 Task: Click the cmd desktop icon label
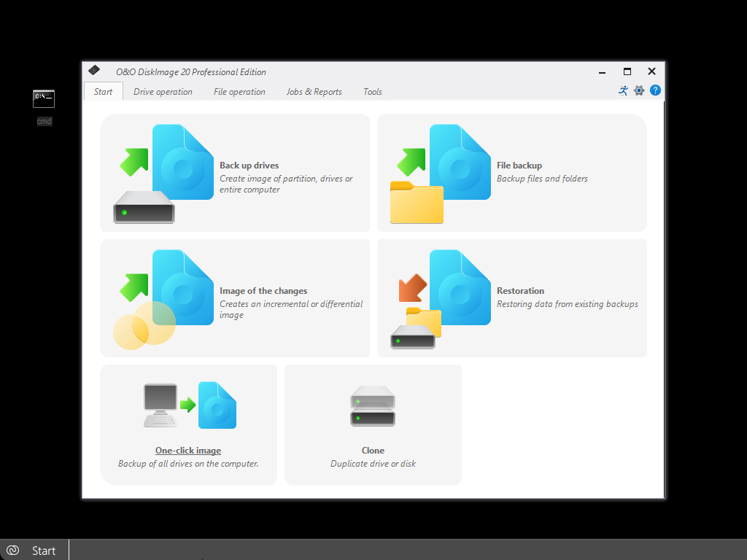44,122
